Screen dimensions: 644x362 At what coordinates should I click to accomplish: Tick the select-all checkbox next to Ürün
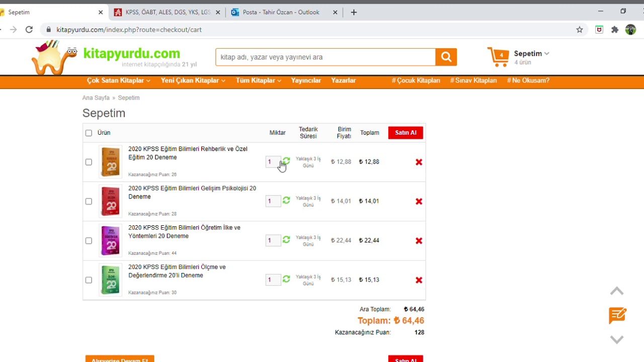[x=89, y=133]
